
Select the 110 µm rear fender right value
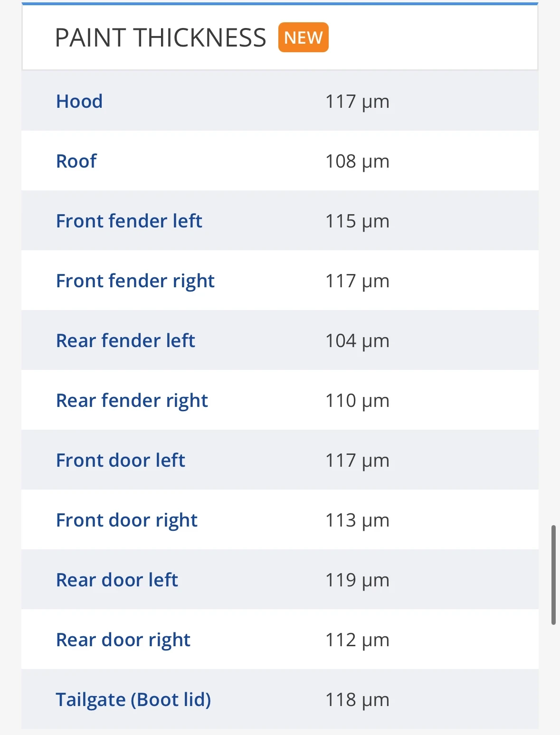click(x=357, y=401)
